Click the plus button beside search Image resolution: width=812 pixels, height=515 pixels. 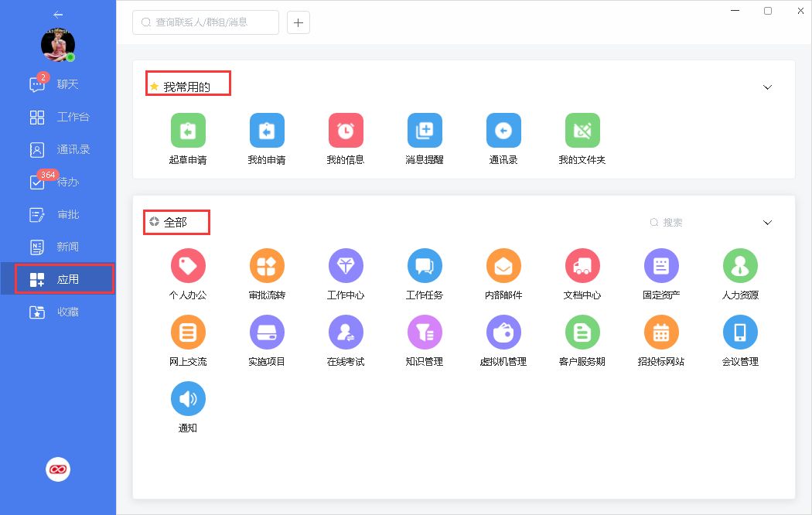click(x=299, y=22)
